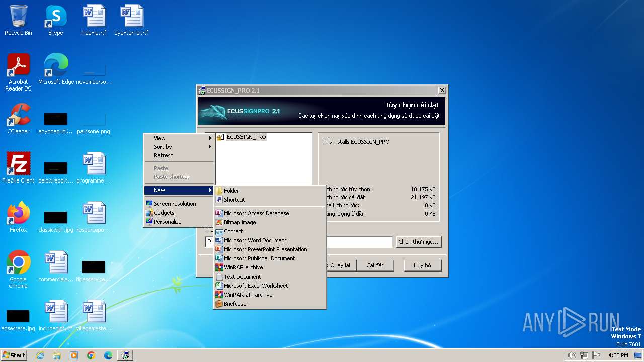Select the indexie.rtf desktop file
The image size is (644, 362).
(x=94, y=21)
